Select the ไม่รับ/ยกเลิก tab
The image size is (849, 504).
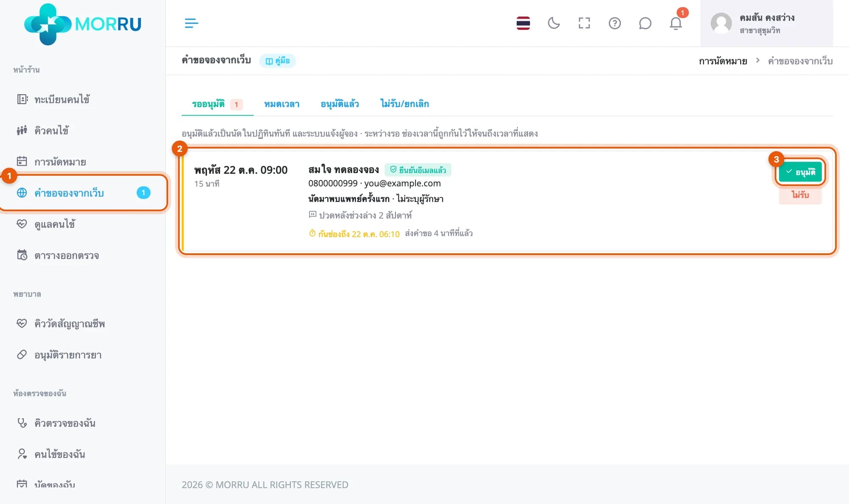[x=405, y=104]
